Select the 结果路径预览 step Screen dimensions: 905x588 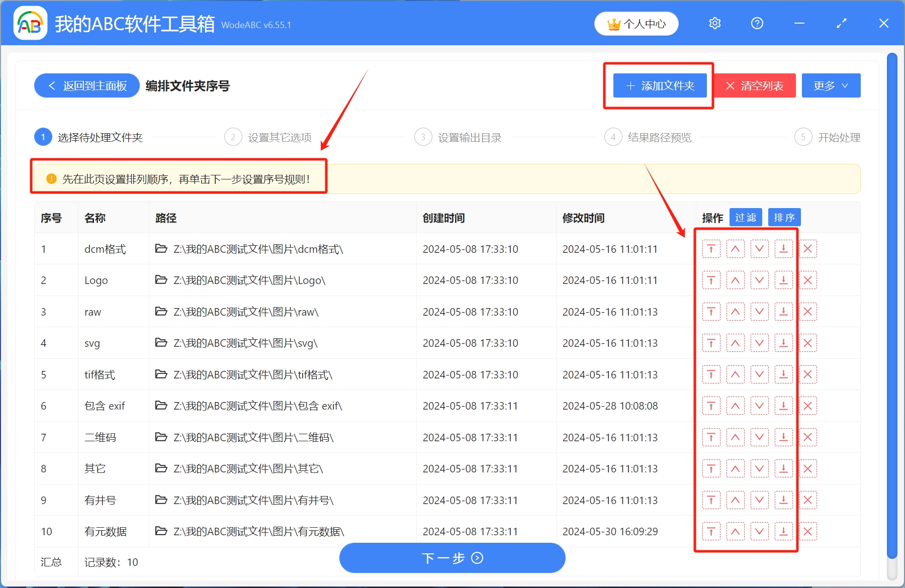[659, 137]
